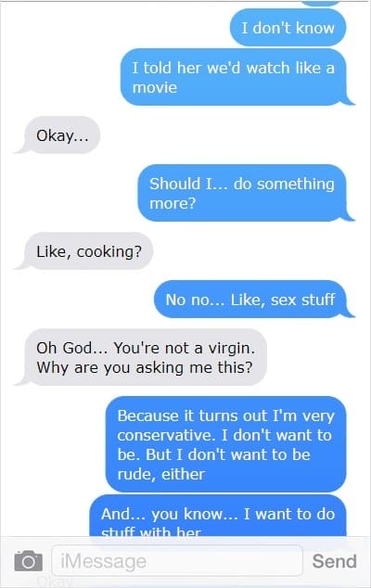Select the "And... you know..." message bubble
The image size is (371, 588).
(x=218, y=518)
